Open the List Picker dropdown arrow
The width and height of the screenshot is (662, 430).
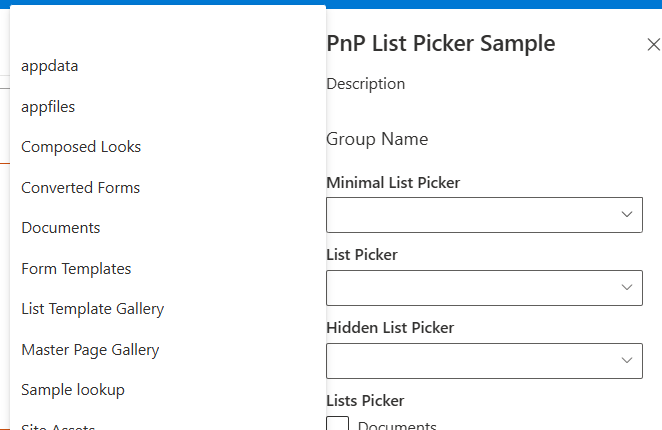[x=627, y=287]
